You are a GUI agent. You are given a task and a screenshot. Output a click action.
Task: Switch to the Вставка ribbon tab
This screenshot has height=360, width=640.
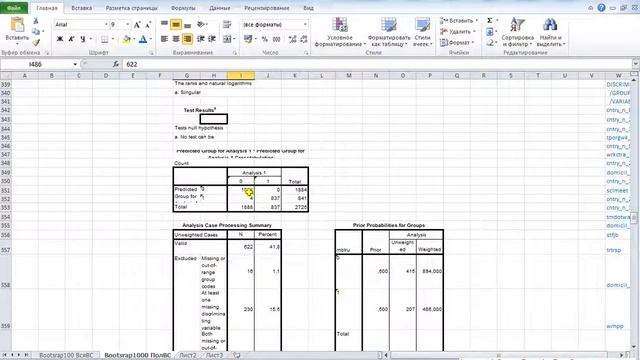82,8
